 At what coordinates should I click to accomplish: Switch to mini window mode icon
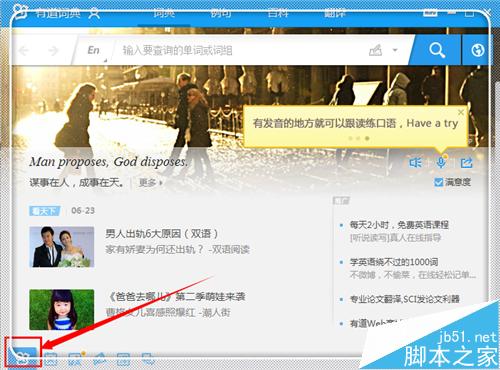tap(430, 12)
